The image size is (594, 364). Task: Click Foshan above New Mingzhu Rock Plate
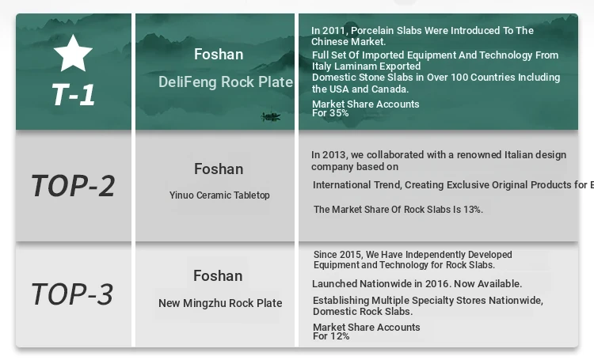[x=218, y=275]
